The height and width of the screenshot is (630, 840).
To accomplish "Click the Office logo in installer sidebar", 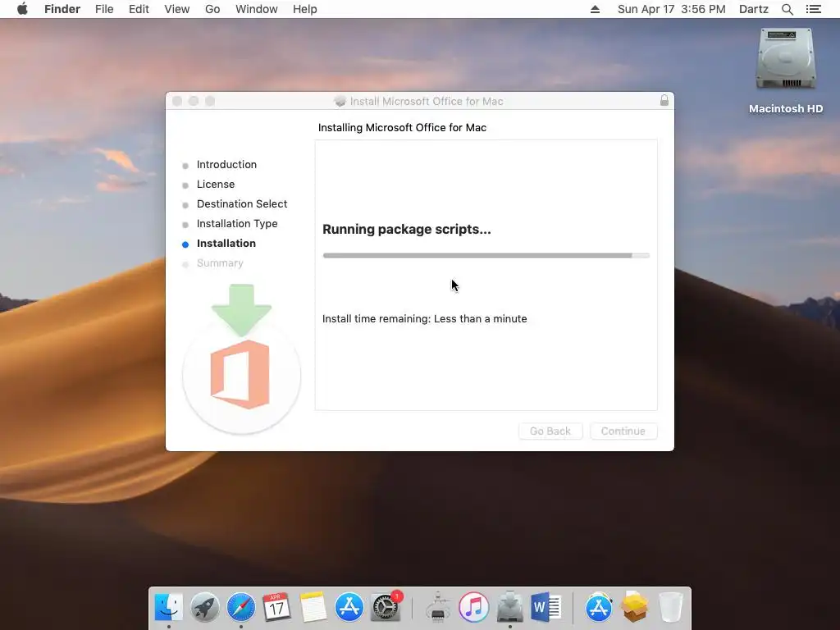I will coord(241,374).
